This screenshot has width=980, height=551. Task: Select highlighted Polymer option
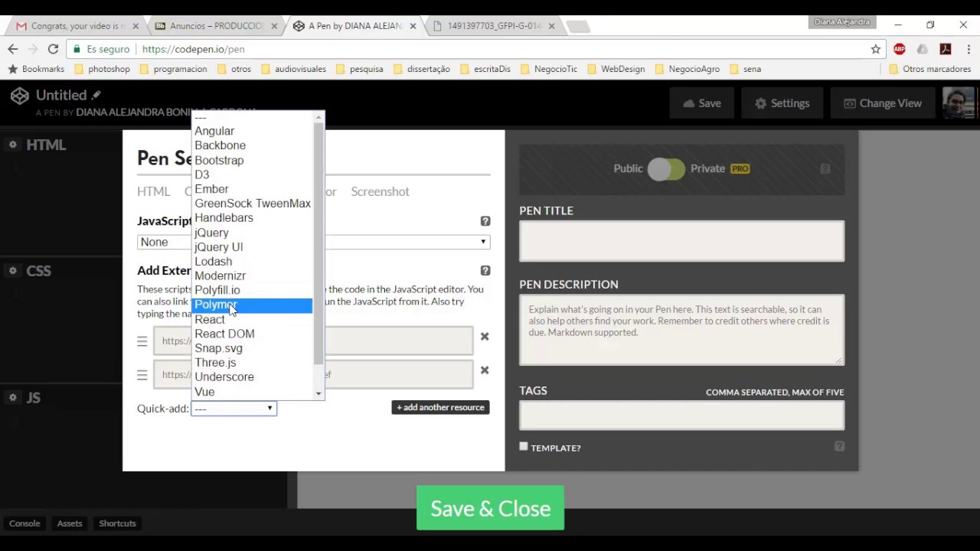252,305
